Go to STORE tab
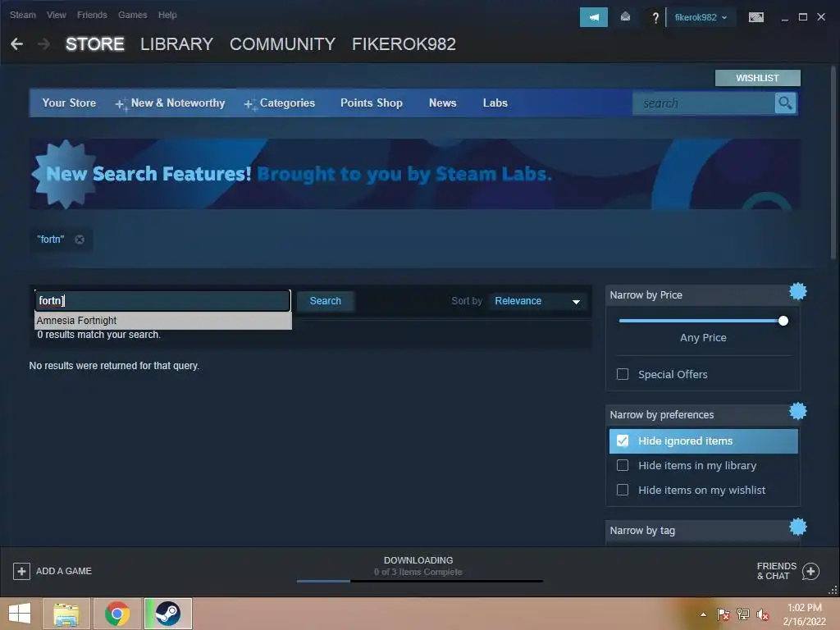The image size is (840, 630). [x=95, y=44]
